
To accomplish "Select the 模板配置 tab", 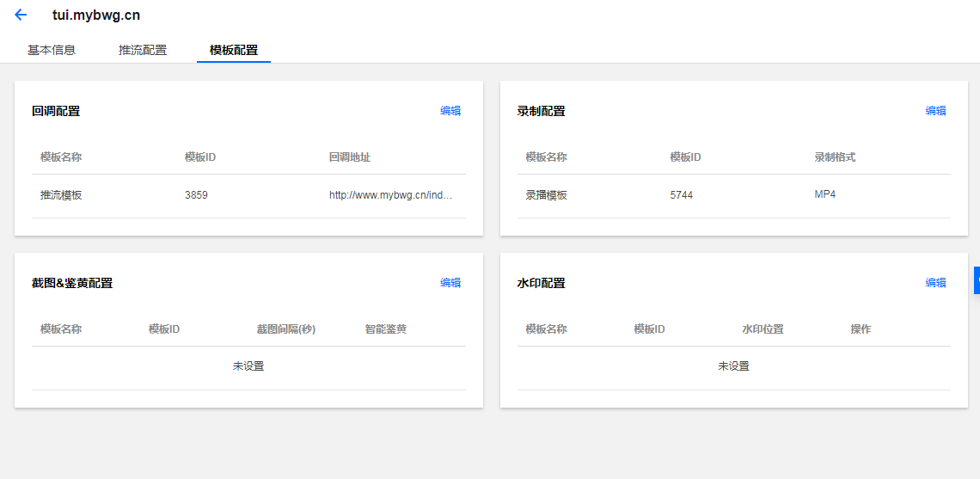I will [x=234, y=50].
